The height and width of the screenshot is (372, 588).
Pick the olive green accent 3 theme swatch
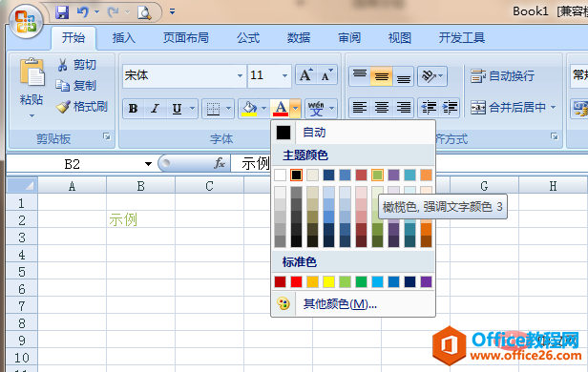coord(377,175)
